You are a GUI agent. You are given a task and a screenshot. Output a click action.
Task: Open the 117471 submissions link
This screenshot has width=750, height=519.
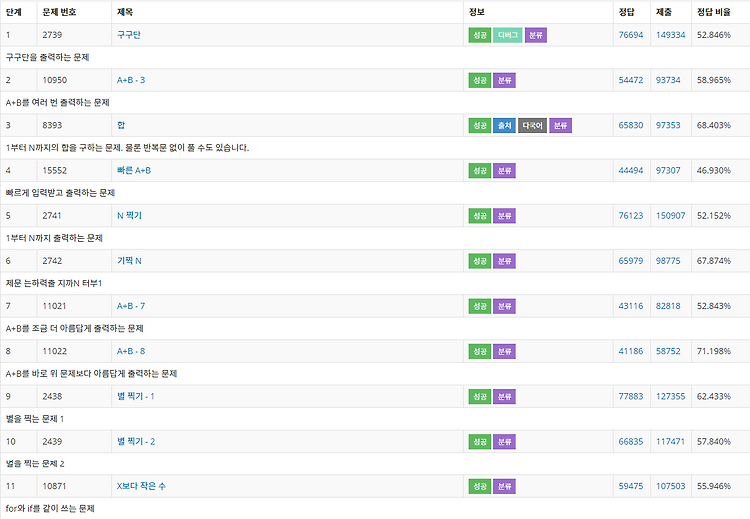point(671,442)
